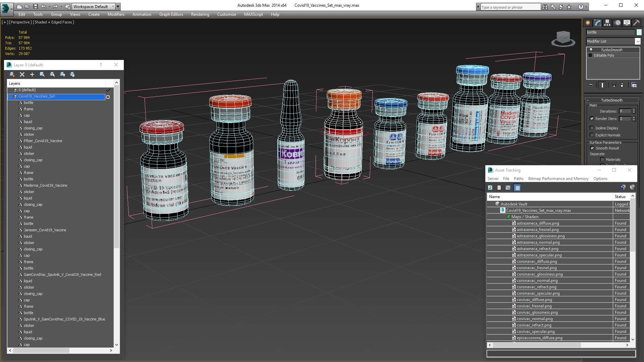Toggle Covid19_Vaccines_Set layer box

108,97
